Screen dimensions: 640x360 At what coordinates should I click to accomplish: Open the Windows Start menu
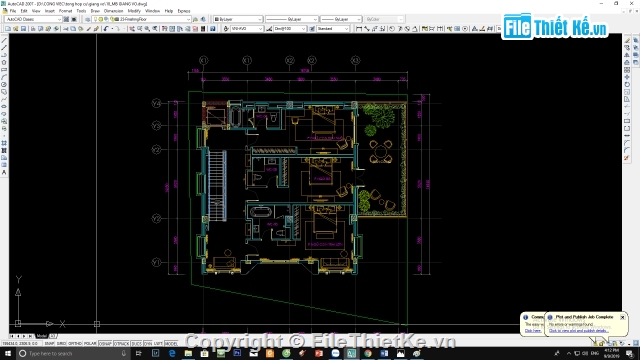pos(8,353)
